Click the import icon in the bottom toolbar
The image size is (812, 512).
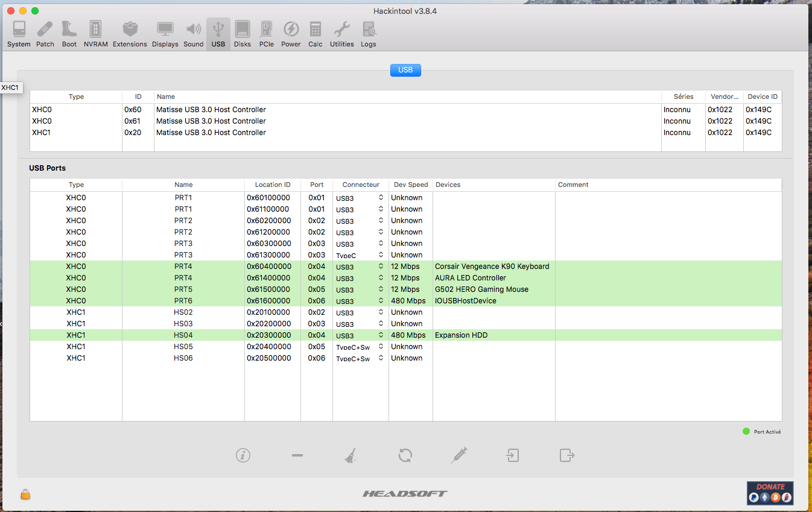pyautogui.click(x=512, y=455)
